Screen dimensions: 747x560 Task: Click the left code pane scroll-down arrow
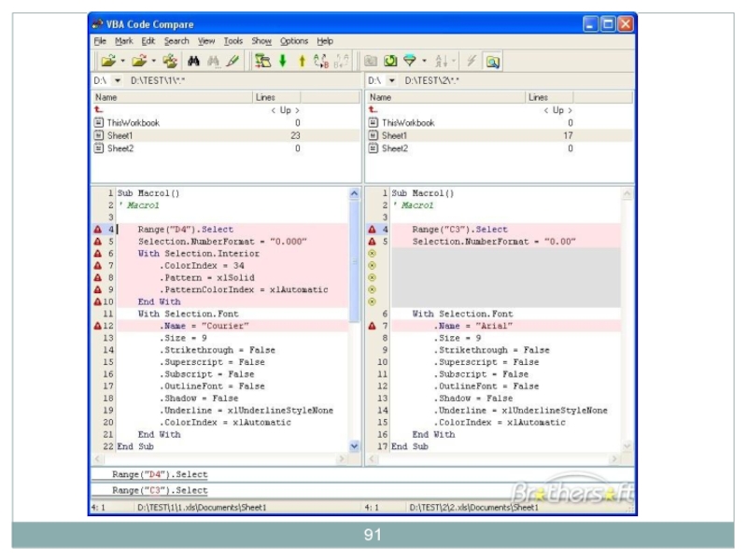click(353, 446)
